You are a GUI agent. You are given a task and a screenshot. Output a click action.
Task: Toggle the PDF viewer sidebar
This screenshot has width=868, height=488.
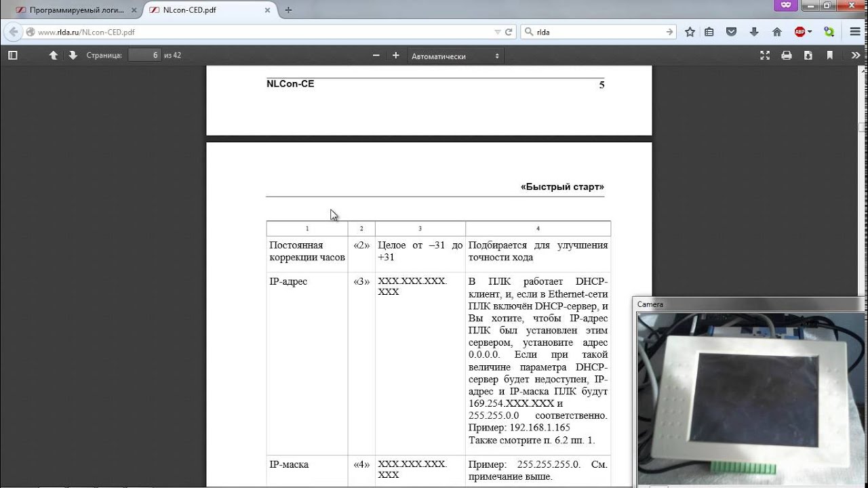12,56
